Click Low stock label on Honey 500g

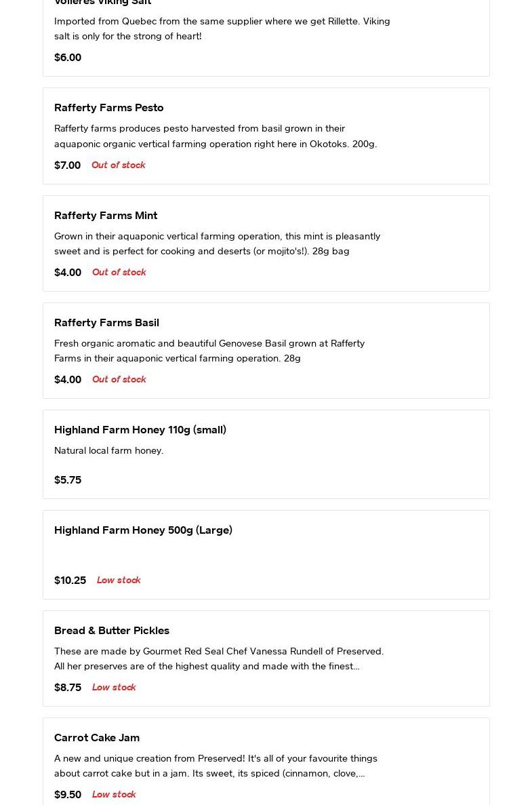(119, 580)
